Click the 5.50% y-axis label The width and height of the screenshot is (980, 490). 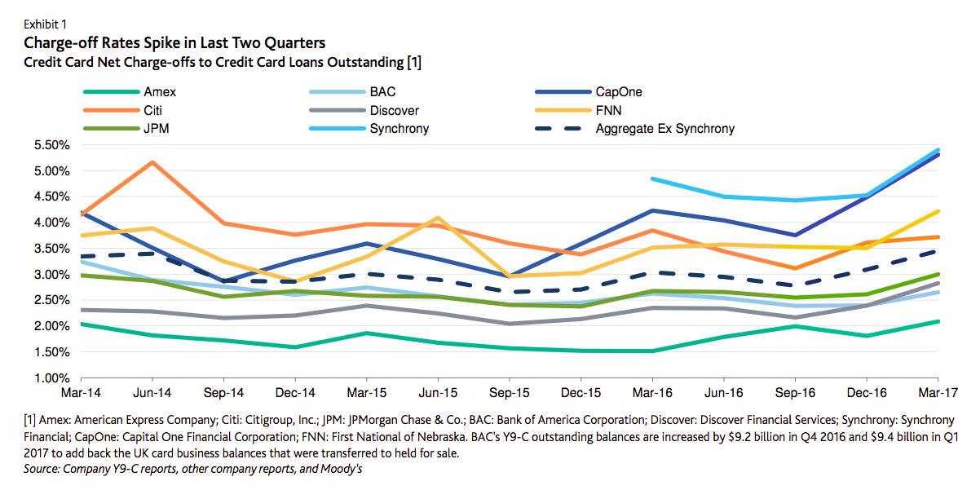point(52,145)
